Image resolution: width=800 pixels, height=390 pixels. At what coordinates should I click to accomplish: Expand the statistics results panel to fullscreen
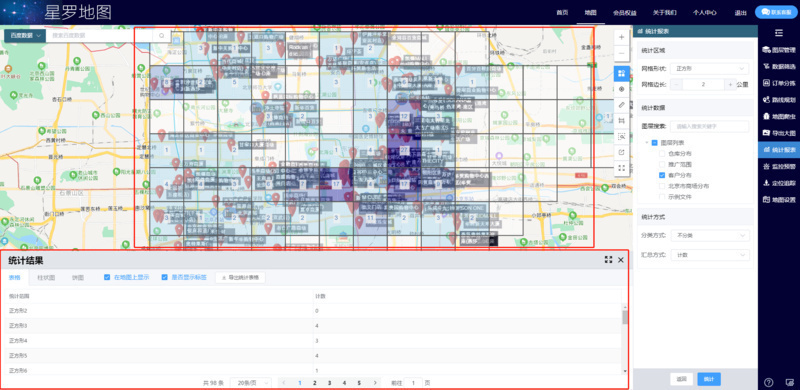[608, 260]
